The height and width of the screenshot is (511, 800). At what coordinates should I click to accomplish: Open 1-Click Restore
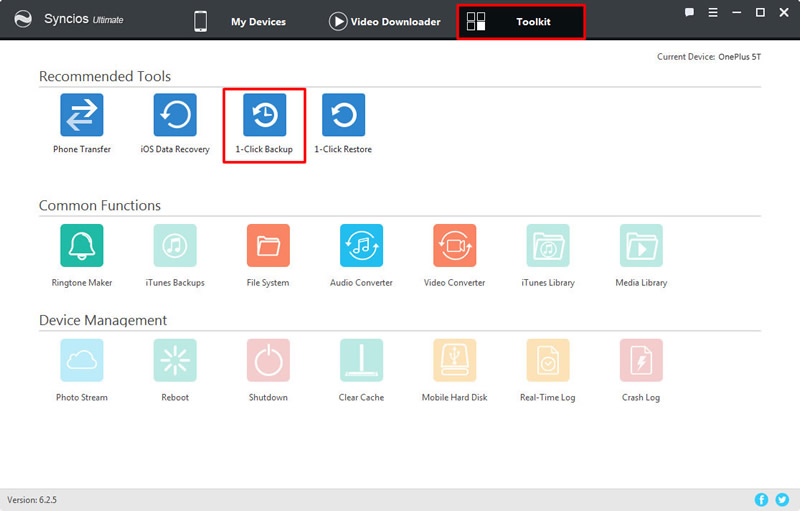click(343, 115)
